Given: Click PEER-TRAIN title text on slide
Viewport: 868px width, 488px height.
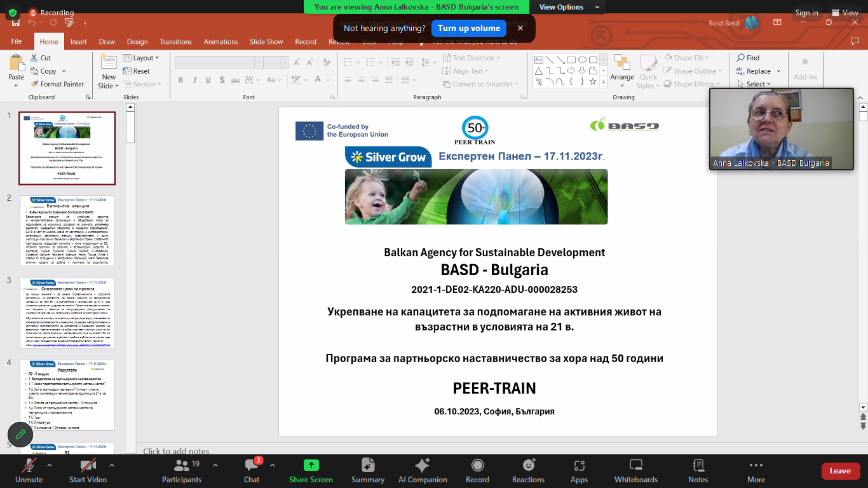Looking at the screenshot, I should [x=494, y=388].
